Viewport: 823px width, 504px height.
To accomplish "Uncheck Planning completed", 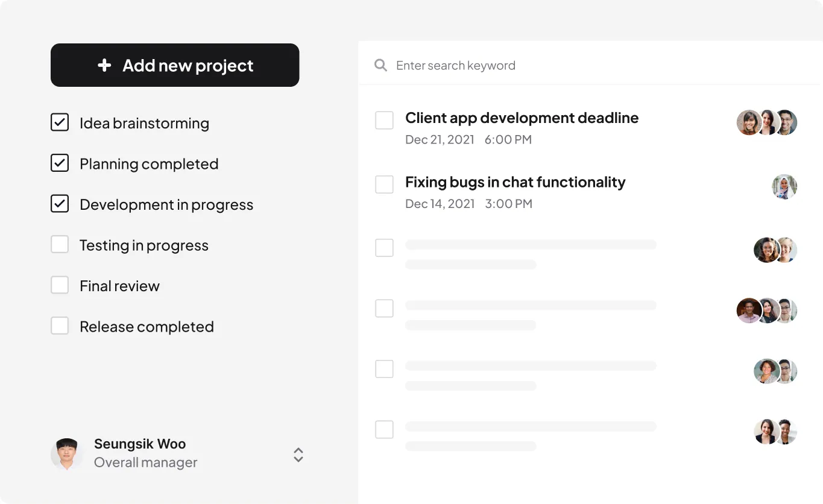I will pos(60,163).
